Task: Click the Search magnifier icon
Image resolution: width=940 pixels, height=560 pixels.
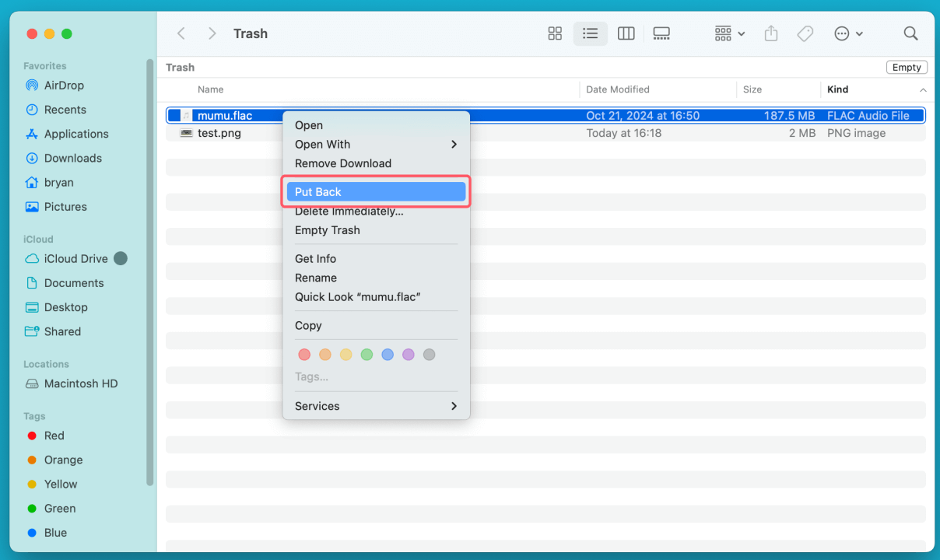Action: pyautogui.click(x=910, y=33)
